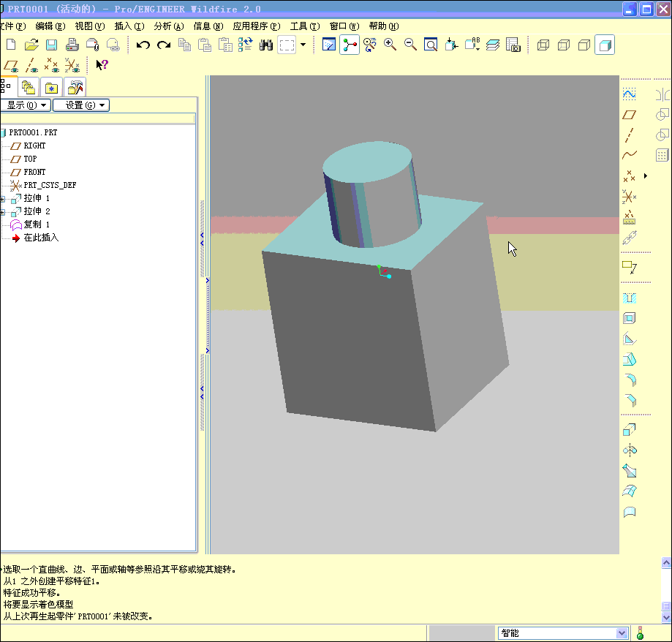
Task: Select the Extrude tool in the right toolbar
Action: click(x=629, y=429)
